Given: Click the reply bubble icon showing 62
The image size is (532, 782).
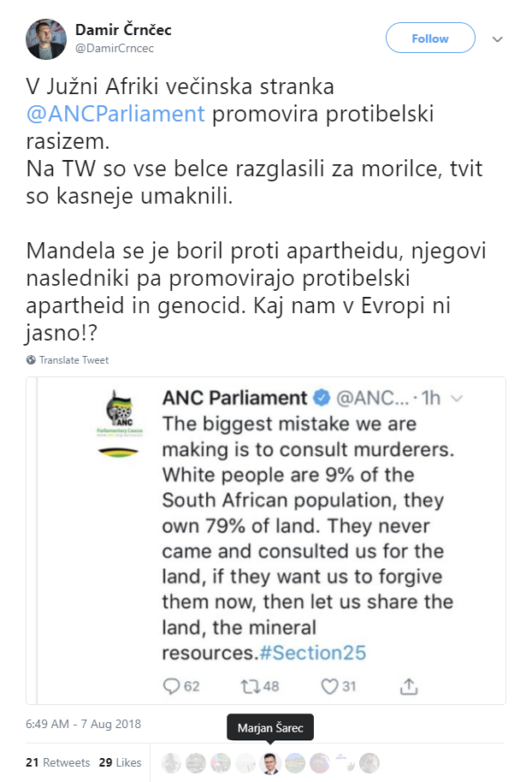Looking at the screenshot, I should 170,685.
